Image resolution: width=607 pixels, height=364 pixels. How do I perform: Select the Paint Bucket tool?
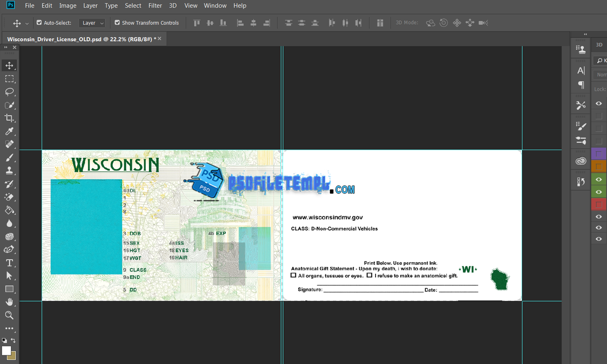click(x=9, y=210)
